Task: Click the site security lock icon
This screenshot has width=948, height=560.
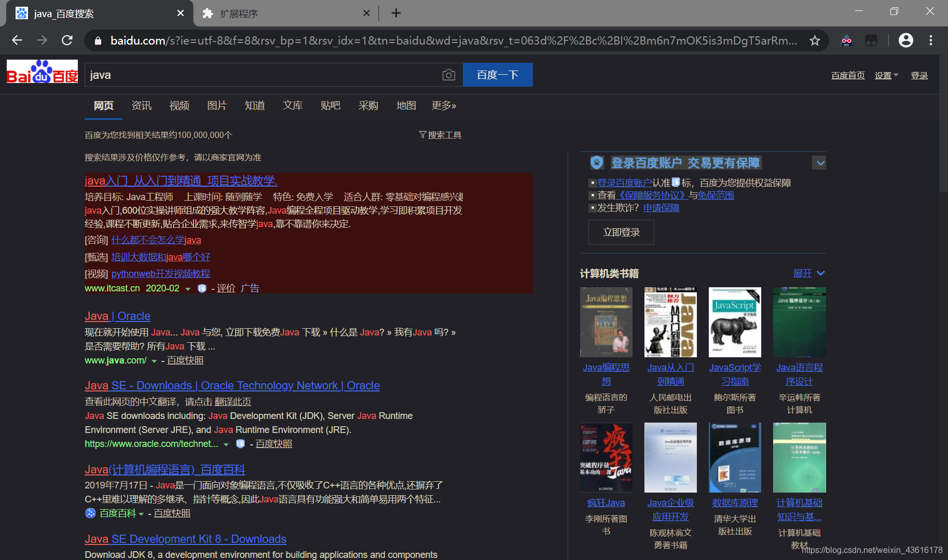Action: tap(97, 40)
